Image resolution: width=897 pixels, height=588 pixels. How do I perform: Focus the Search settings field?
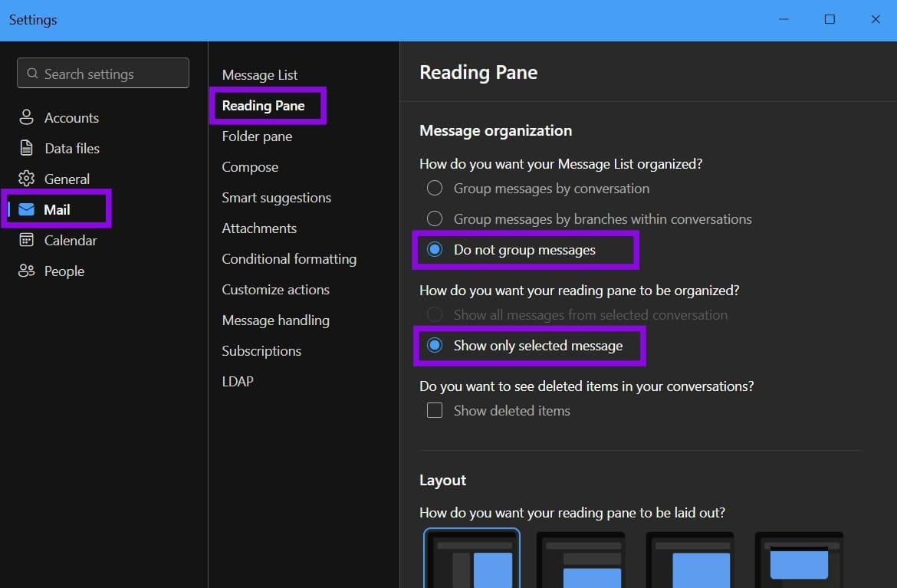[103, 74]
